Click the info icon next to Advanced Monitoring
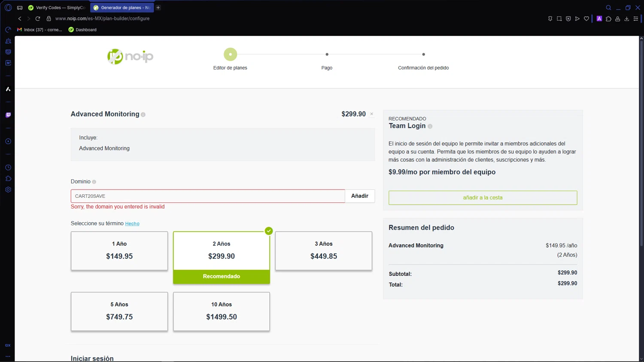644x362 pixels. click(143, 115)
